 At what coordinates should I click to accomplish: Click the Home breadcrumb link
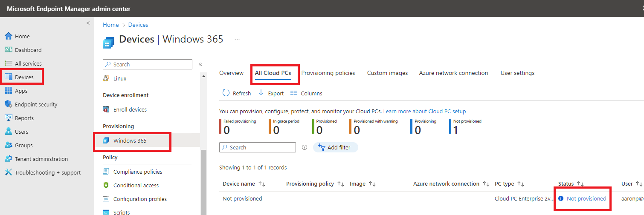click(x=111, y=25)
